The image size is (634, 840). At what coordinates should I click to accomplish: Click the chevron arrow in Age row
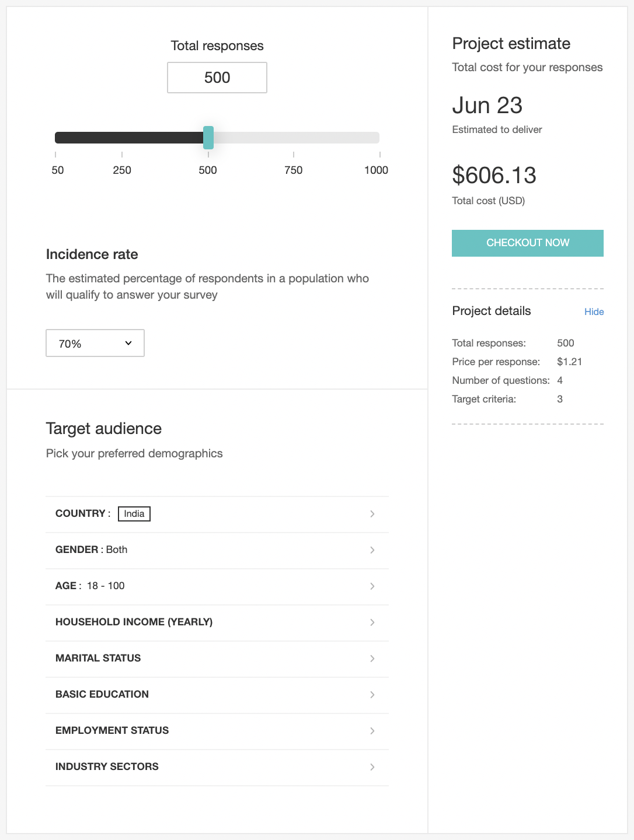(x=372, y=586)
